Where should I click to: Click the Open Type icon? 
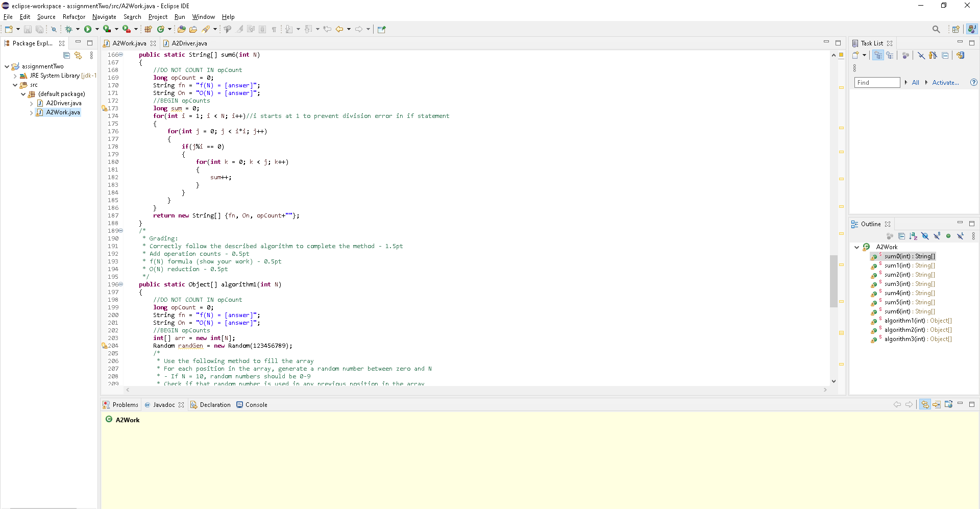click(x=181, y=29)
